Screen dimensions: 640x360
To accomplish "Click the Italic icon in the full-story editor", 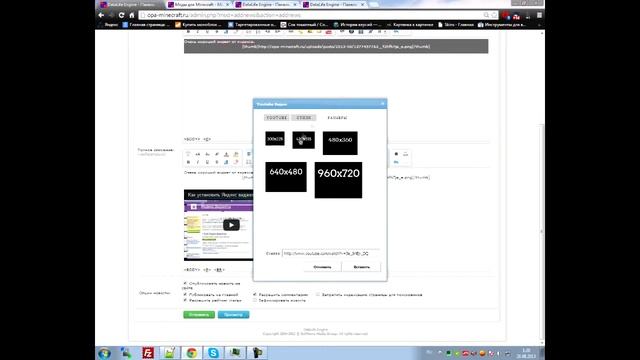I will (198, 162).
